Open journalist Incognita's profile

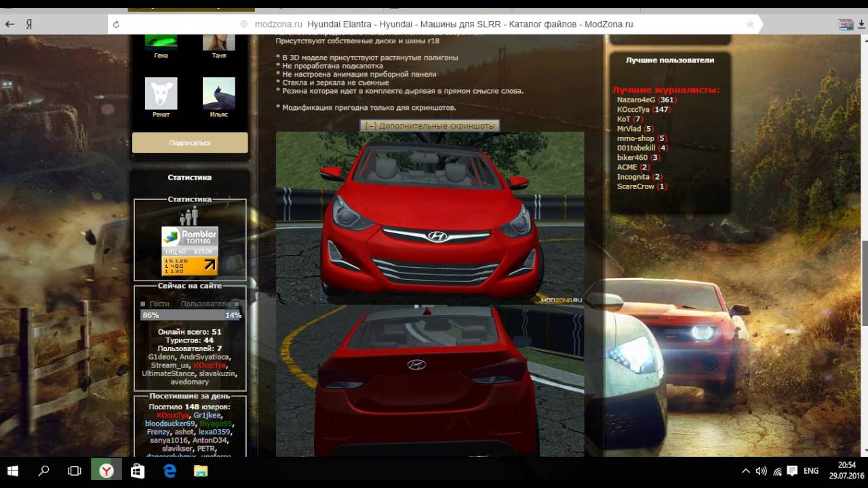(633, 177)
